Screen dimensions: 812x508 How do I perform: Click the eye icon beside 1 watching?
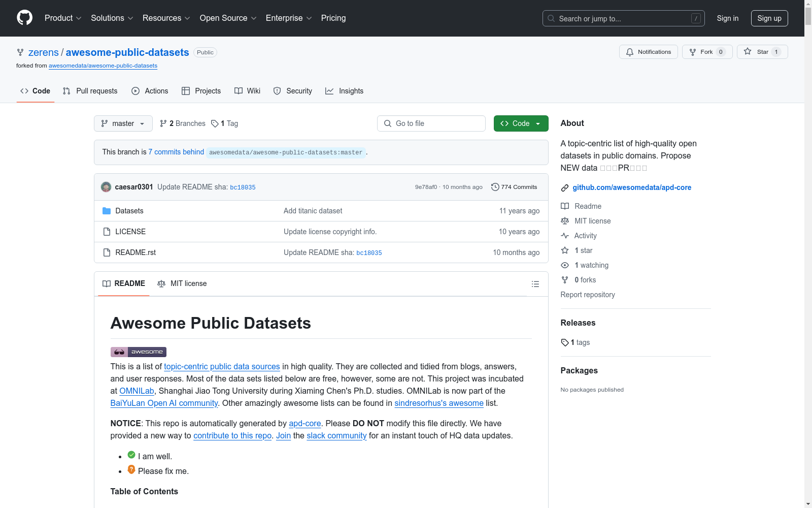[x=565, y=265]
